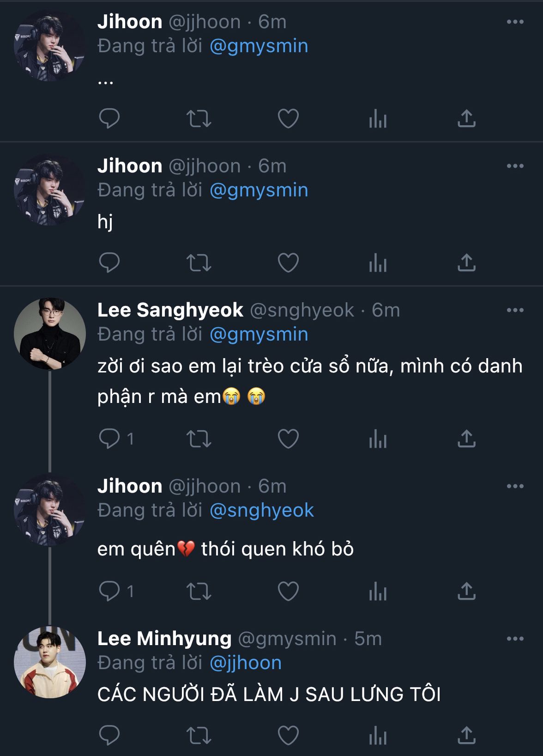Retweet Lee Sanghyeok's tweet
Screen dimensions: 543x756
[199, 439]
